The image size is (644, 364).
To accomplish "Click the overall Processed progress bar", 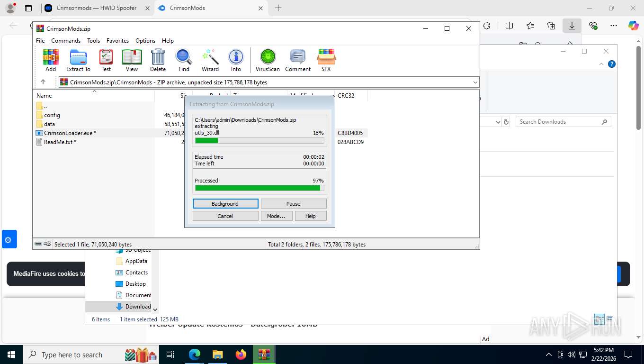I will coord(259,188).
